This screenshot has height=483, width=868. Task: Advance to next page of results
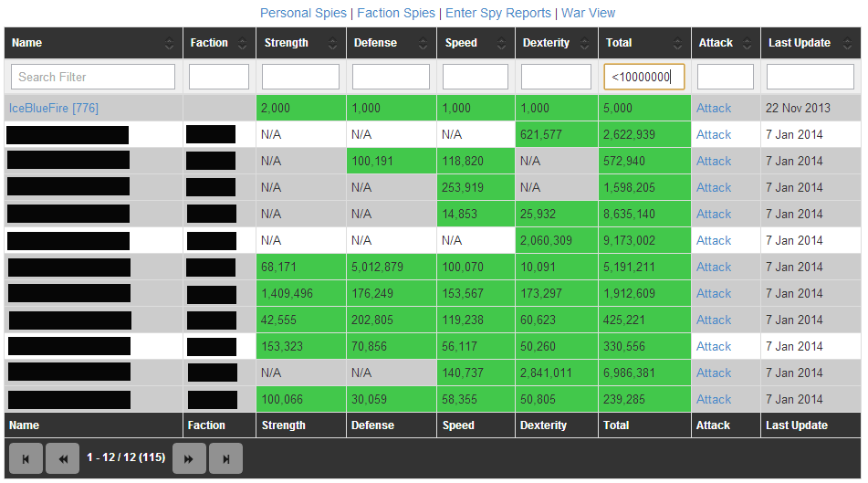pos(188,458)
